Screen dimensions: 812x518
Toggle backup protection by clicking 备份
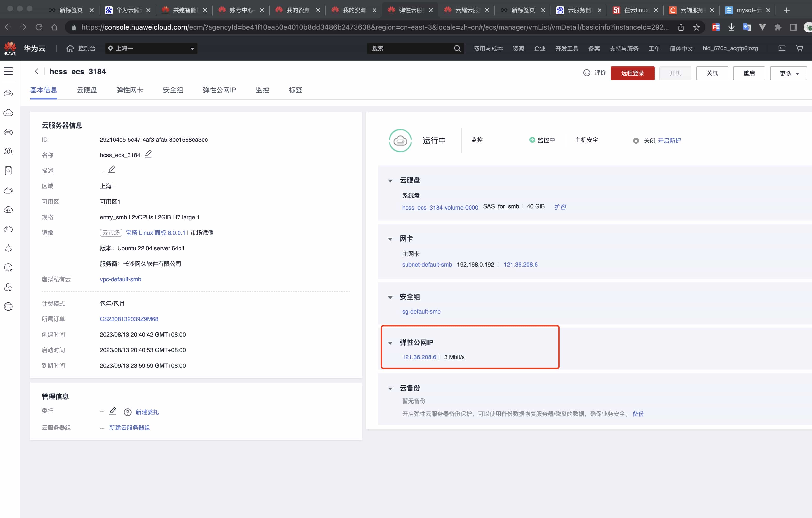638,413
